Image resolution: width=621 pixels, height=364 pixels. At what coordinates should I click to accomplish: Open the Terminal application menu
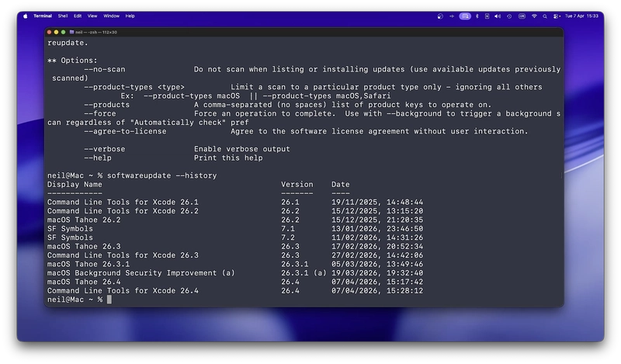point(43,16)
